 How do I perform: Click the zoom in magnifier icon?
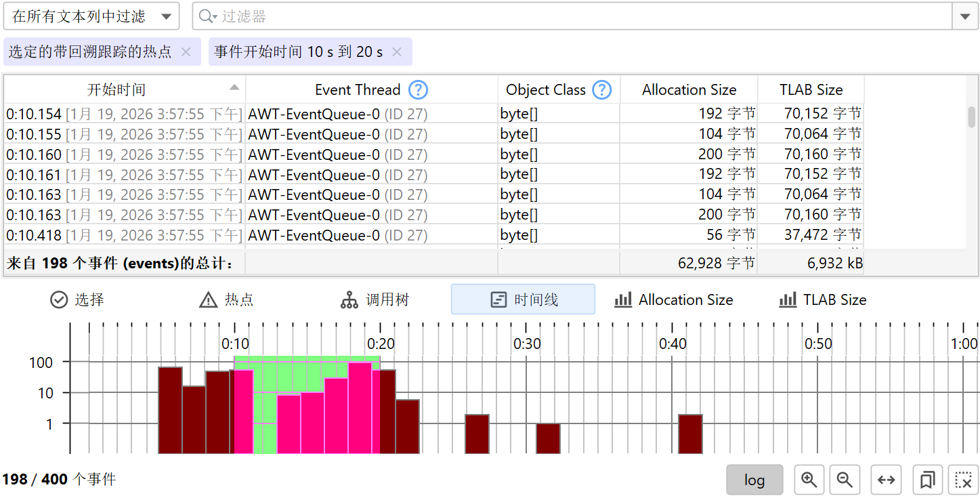pos(809,480)
